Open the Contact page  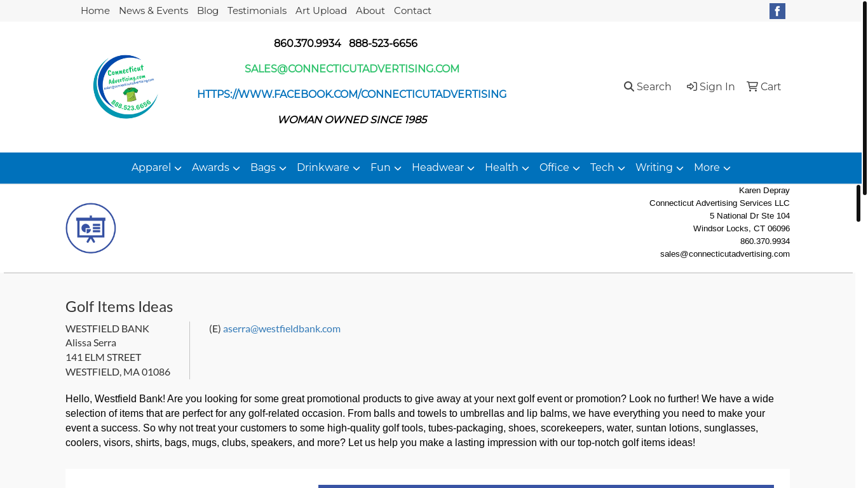(x=412, y=11)
